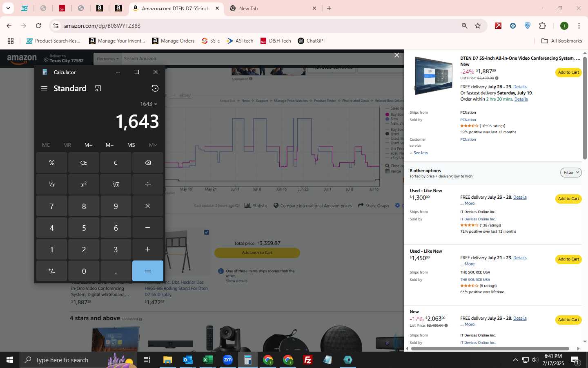Image resolution: width=588 pixels, height=368 pixels.
Task: Open Chrome extensions puzzle icon
Action: (x=542, y=26)
